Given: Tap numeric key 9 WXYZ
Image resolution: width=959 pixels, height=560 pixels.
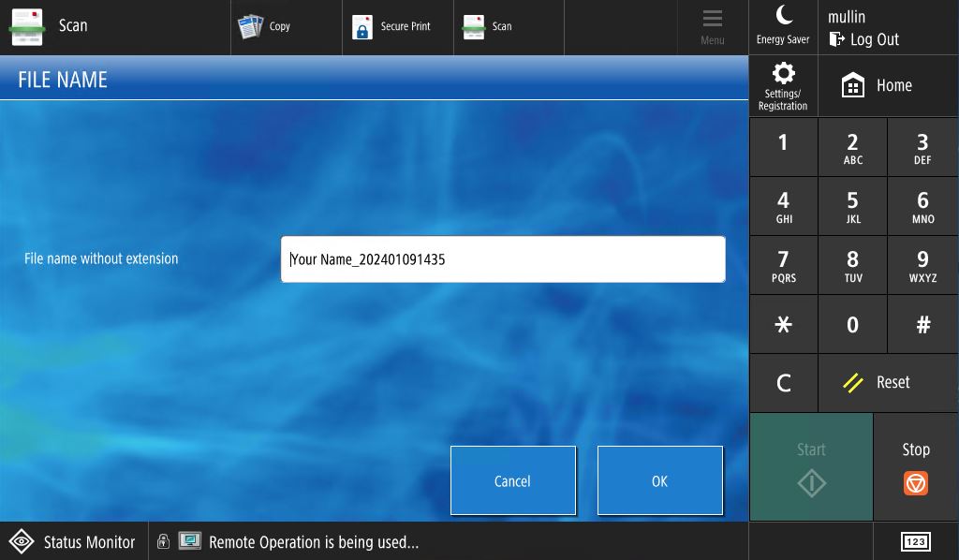Looking at the screenshot, I should coord(922,265).
